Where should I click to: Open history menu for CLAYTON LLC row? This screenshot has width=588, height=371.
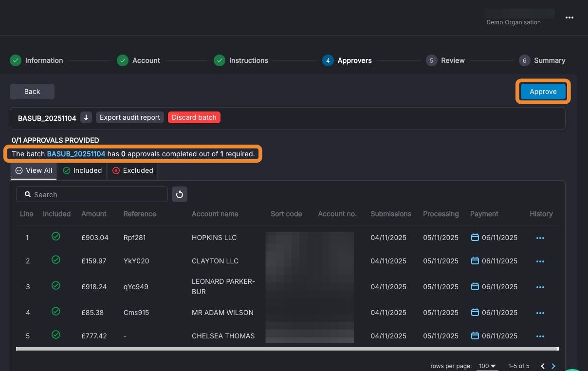coord(540,261)
